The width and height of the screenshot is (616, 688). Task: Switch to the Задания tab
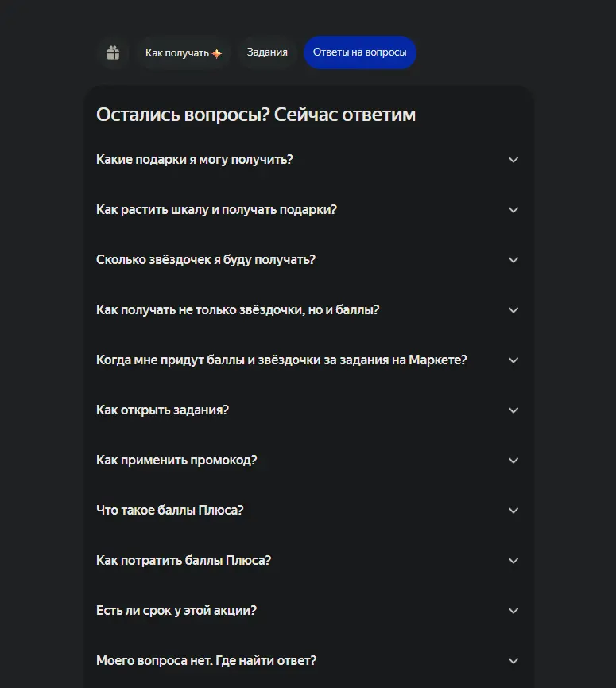click(267, 52)
